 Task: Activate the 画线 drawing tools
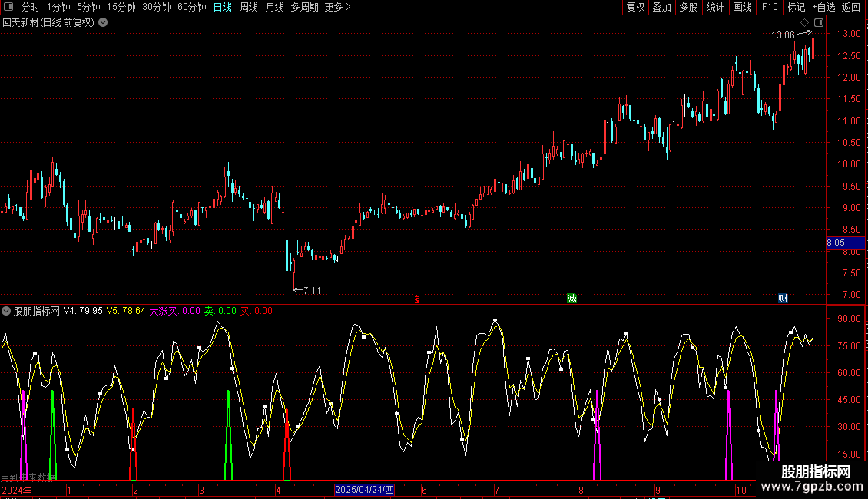[x=742, y=7]
